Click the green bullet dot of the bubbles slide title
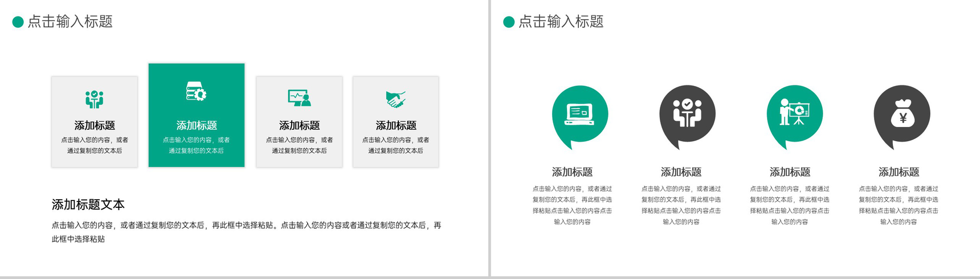Image resolution: width=980 pixels, height=279 pixels. (x=509, y=22)
